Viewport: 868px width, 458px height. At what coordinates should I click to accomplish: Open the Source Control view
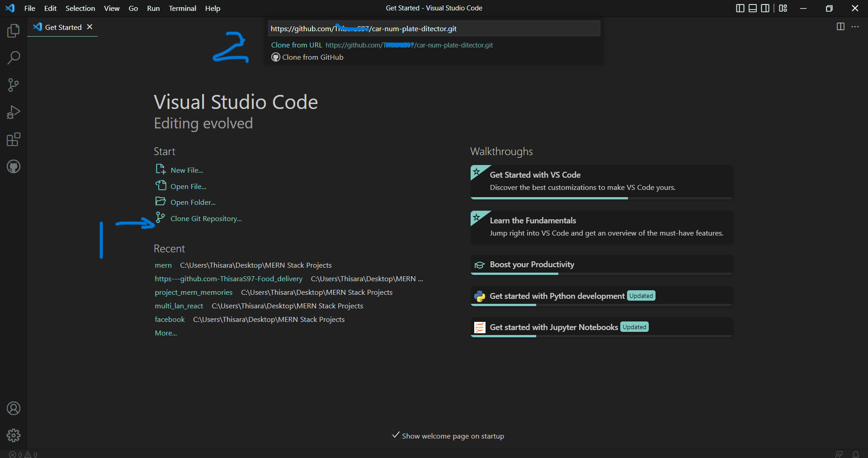click(14, 85)
